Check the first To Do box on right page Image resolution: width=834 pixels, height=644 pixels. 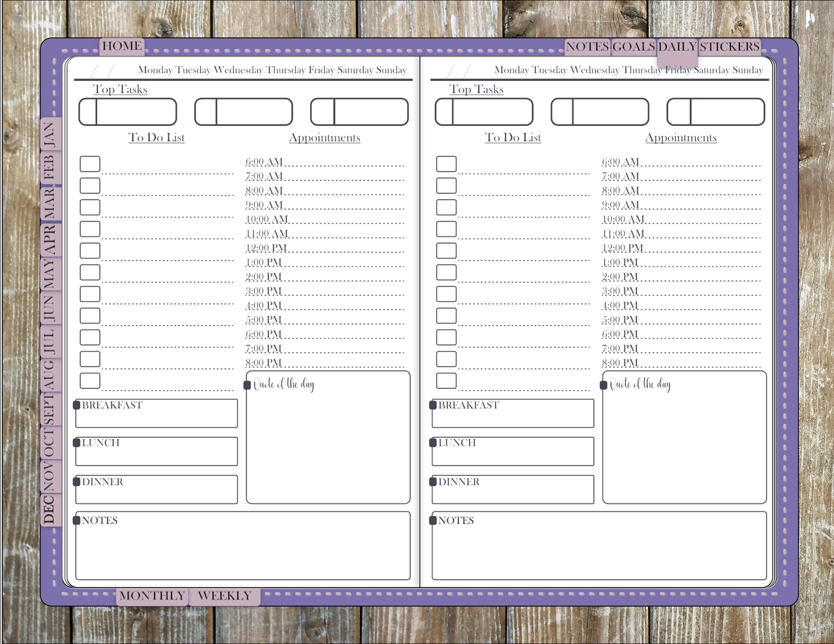pyautogui.click(x=446, y=163)
